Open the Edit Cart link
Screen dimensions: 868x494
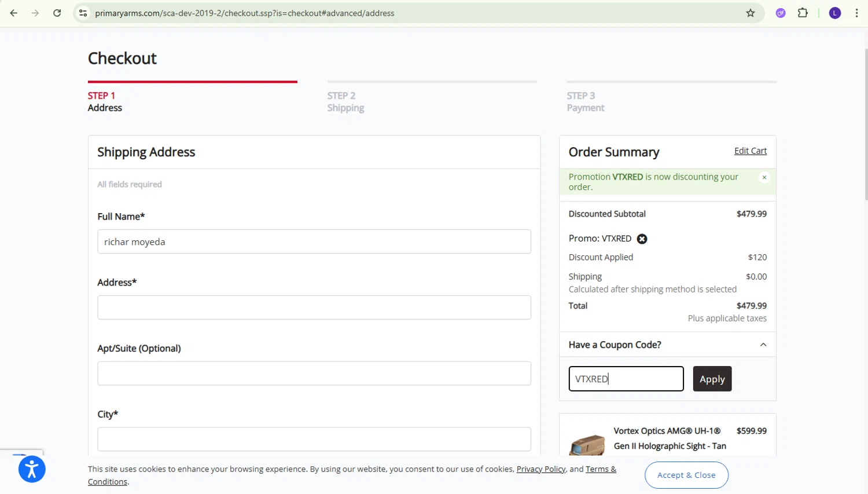coord(750,151)
